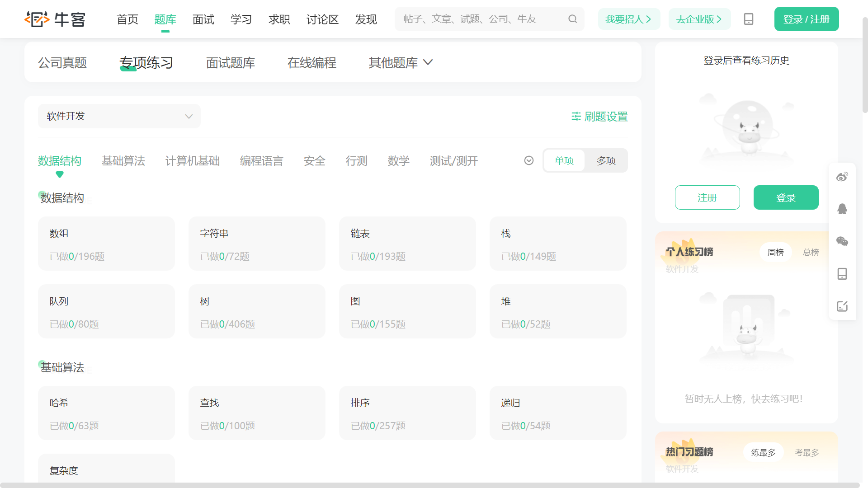Open the 软件开发 dropdown
The image size is (868, 488).
click(119, 116)
